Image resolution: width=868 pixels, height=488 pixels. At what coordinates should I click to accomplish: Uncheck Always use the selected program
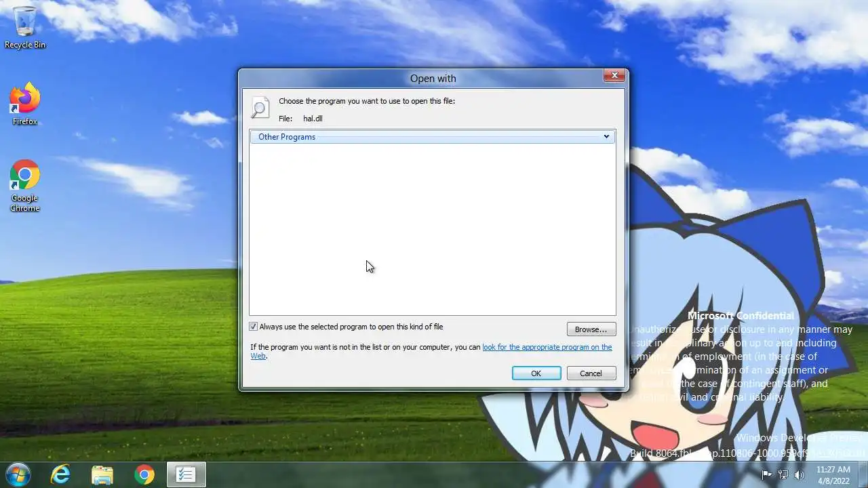[x=254, y=327]
